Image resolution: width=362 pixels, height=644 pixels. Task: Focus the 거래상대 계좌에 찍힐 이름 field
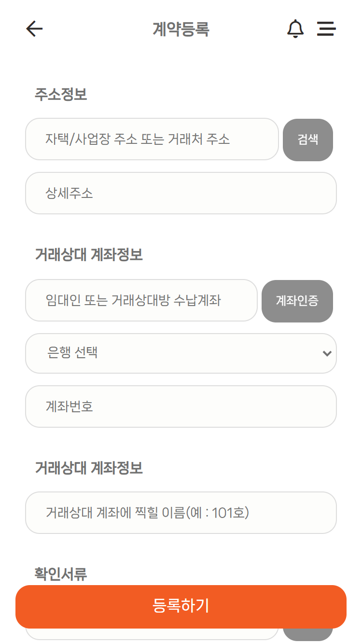[x=181, y=513]
